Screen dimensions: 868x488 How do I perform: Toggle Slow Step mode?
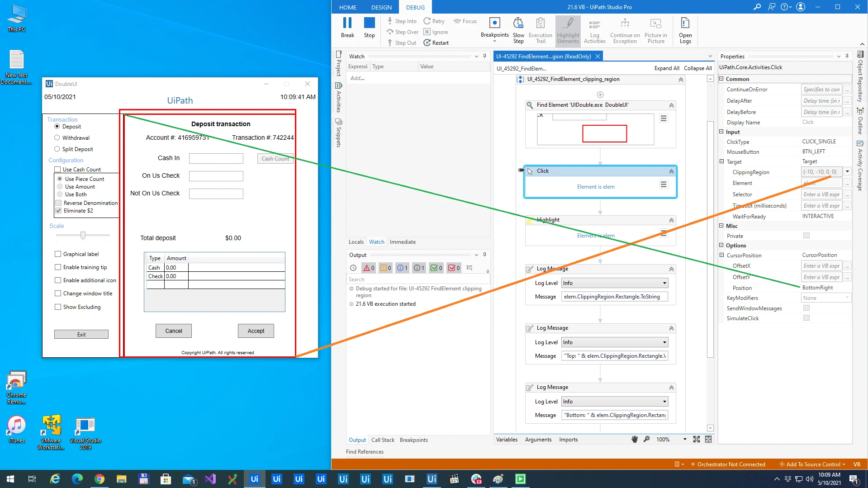(518, 30)
